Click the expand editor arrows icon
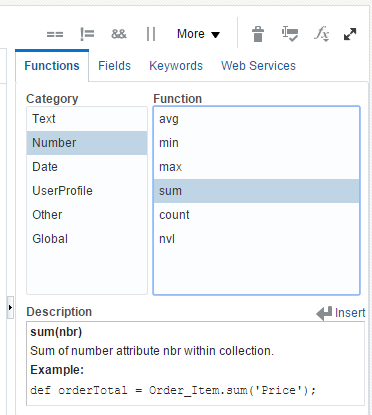 [350, 34]
